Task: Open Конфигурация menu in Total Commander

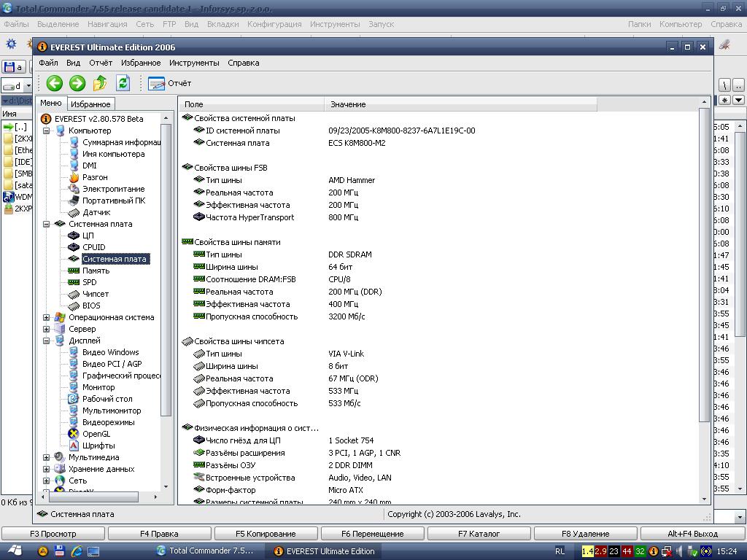Action: pos(274,24)
